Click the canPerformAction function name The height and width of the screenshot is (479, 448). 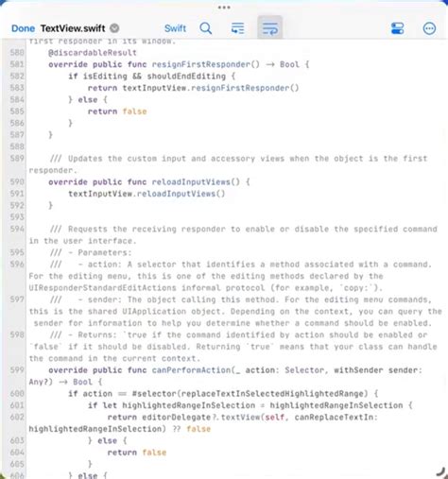[x=191, y=370]
